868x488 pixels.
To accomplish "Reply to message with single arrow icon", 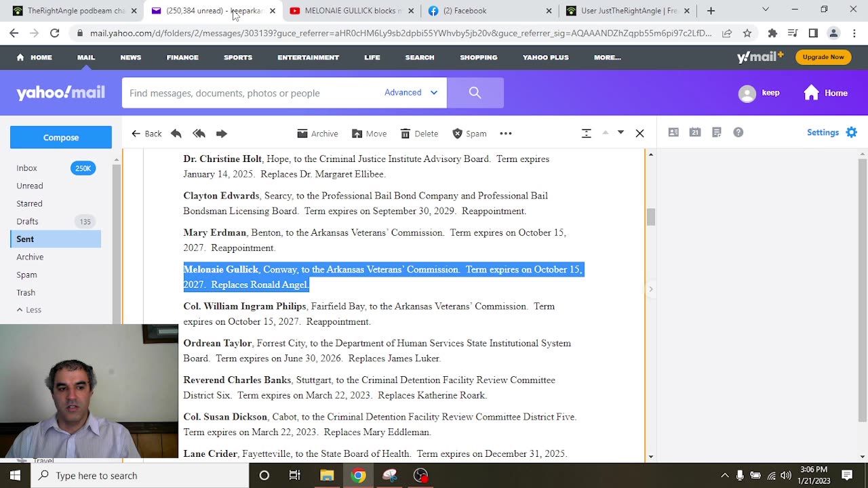I will tap(176, 134).
